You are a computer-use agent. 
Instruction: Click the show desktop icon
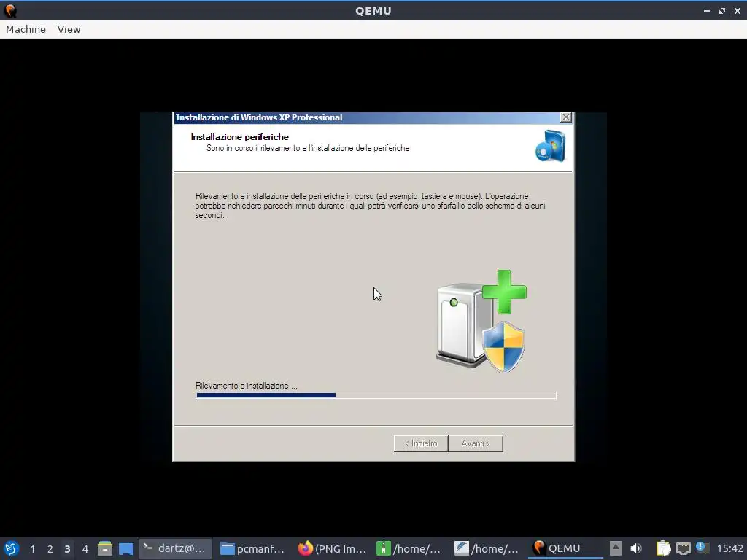coord(125,548)
